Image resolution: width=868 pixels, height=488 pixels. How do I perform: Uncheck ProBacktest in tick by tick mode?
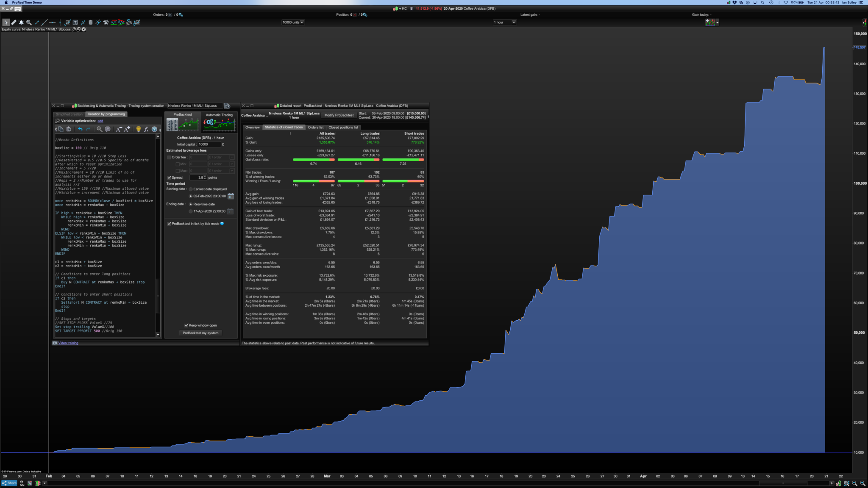coord(169,224)
